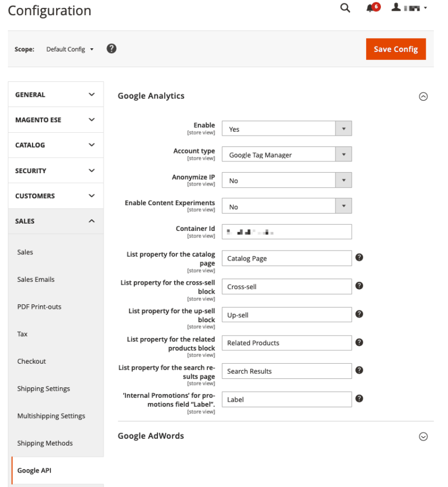Open the Checkout configuration section
The width and height of the screenshot is (448, 487).
tap(31, 361)
